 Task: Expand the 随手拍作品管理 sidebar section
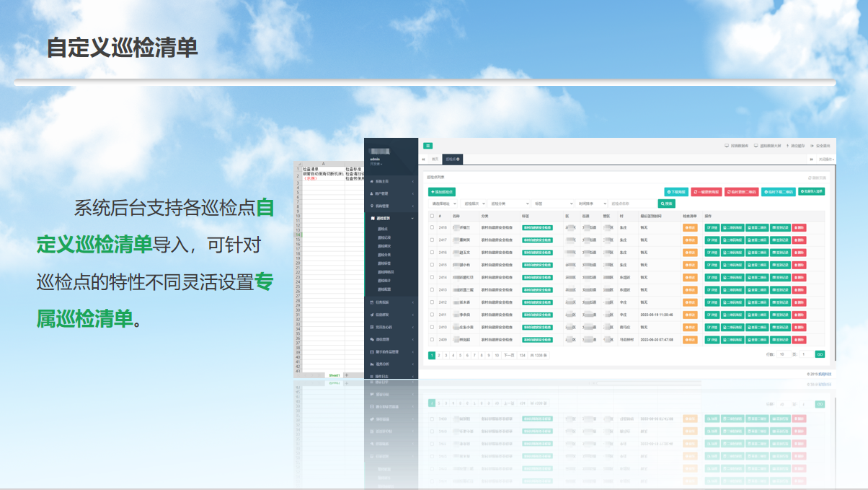click(x=391, y=351)
